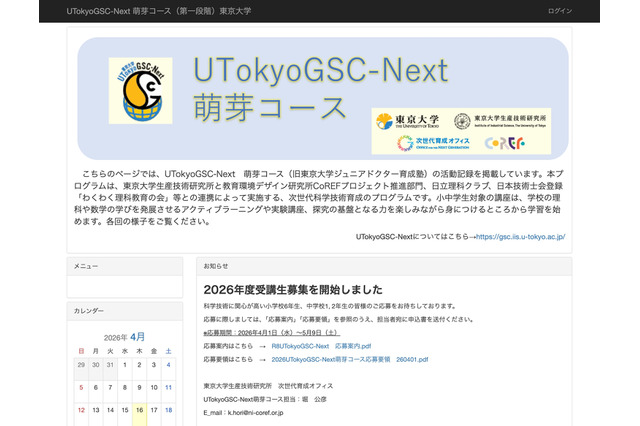Click the CoREF logo in the banner
The image size is (640, 426).
tap(504, 143)
